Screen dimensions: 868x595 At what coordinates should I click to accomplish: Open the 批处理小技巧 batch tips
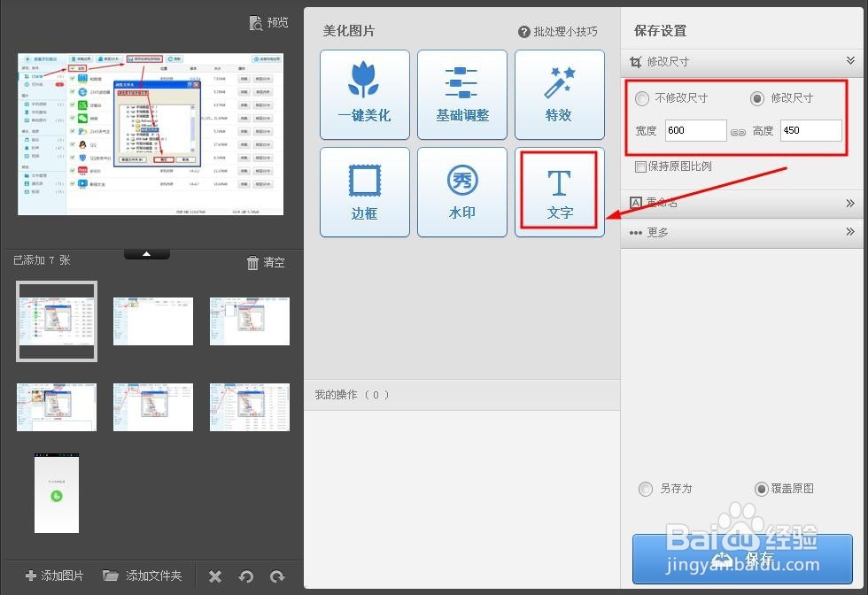coord(562,32)
